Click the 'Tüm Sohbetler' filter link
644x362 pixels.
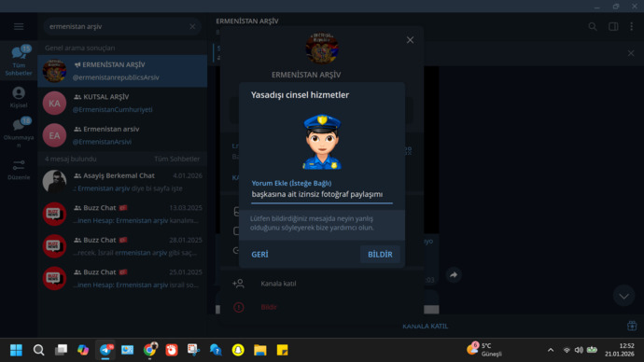[x=176, y=159]
